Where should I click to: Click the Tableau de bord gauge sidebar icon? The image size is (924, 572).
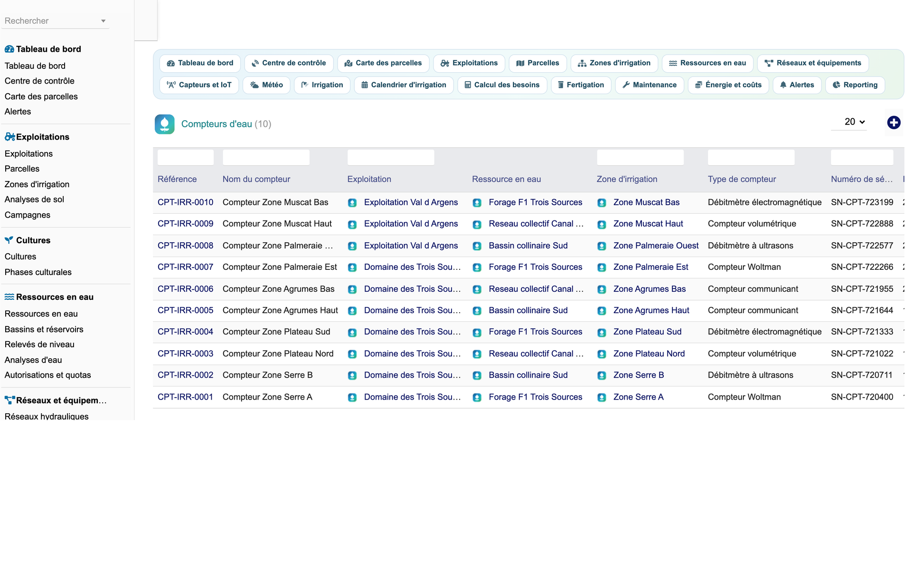coord(9,49)
